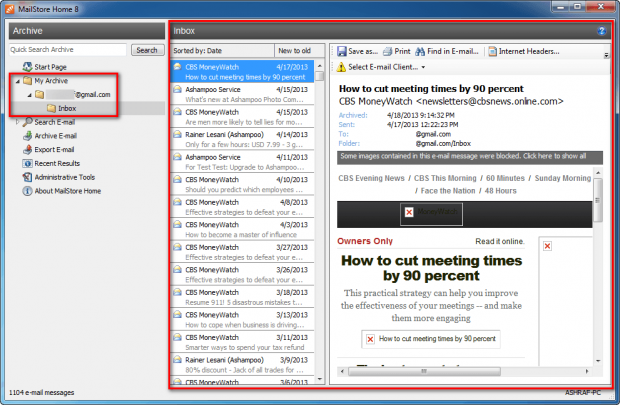Click the warning icon beside Select E-mail Client

[x=341, y=67]
